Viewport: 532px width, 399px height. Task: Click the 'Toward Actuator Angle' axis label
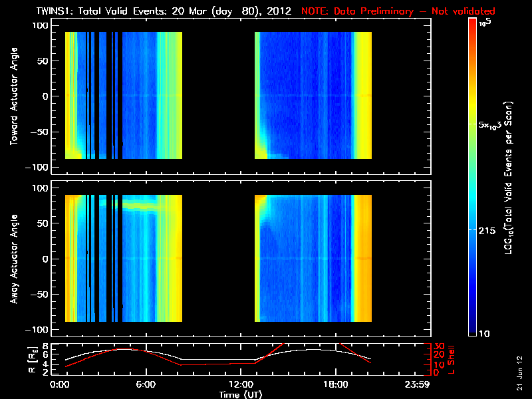pos(14,96)
